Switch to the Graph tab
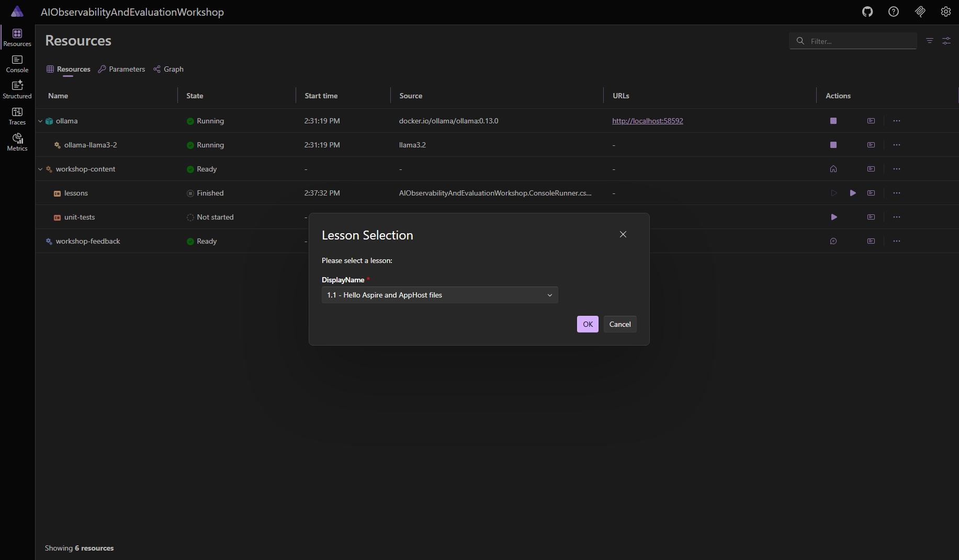Image resolution: width=959 pixels, height=560 pixels. tap(168, 69)
